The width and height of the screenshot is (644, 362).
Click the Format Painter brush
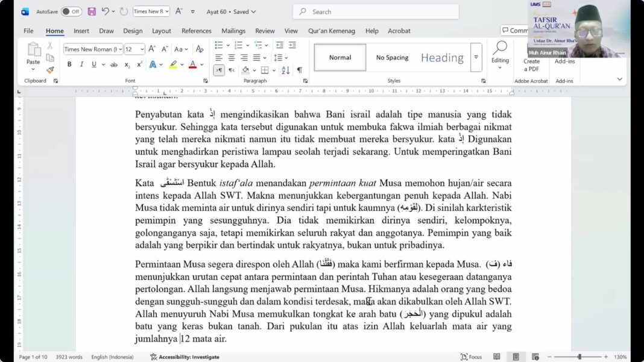tap(50, 70)
